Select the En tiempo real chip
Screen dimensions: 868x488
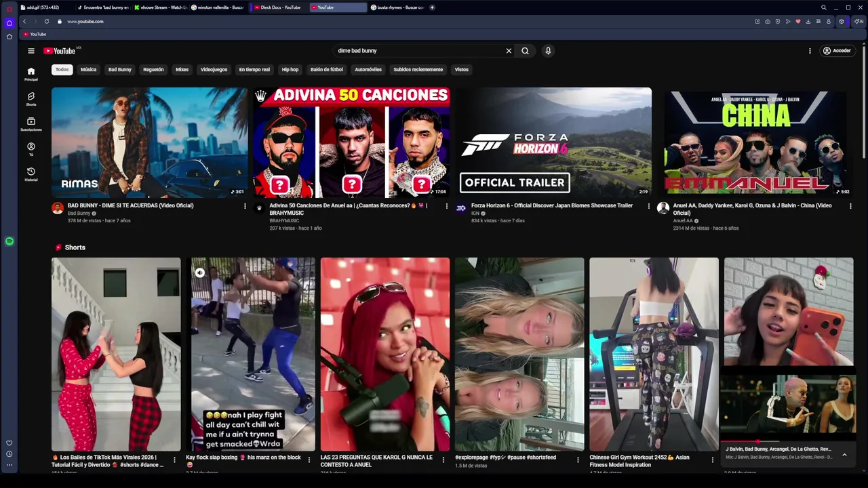254,69
